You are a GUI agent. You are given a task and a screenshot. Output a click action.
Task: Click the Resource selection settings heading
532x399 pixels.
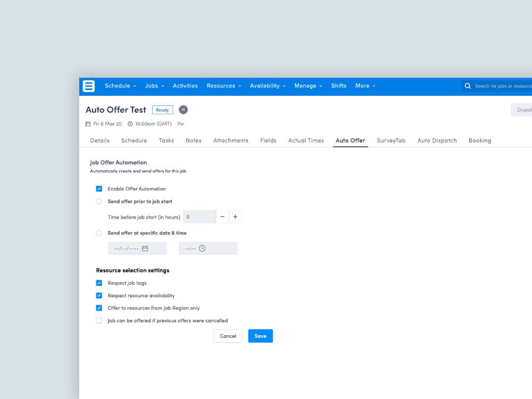pos(132,270)
